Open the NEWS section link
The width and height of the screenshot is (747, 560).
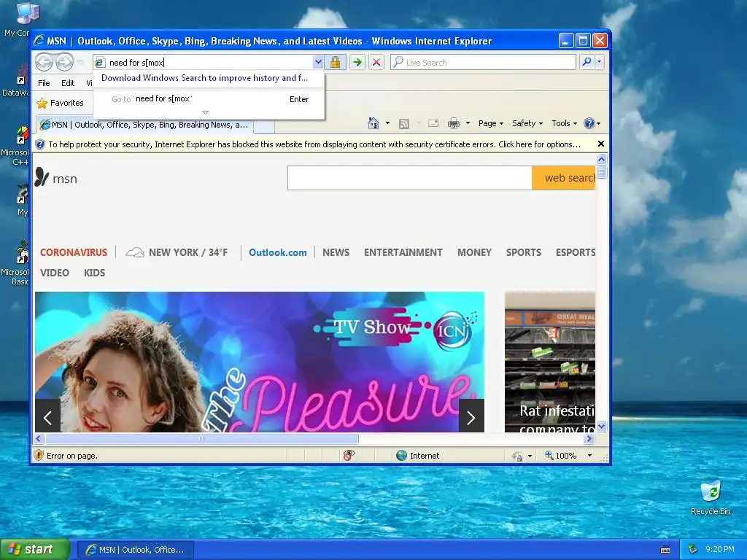[x=336, y=252]
